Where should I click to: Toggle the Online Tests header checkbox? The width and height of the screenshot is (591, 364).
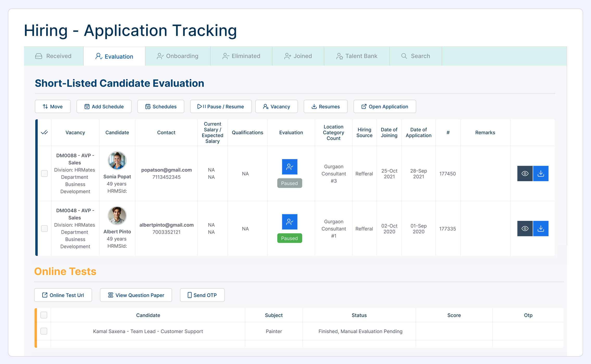(x=44, y=315)
